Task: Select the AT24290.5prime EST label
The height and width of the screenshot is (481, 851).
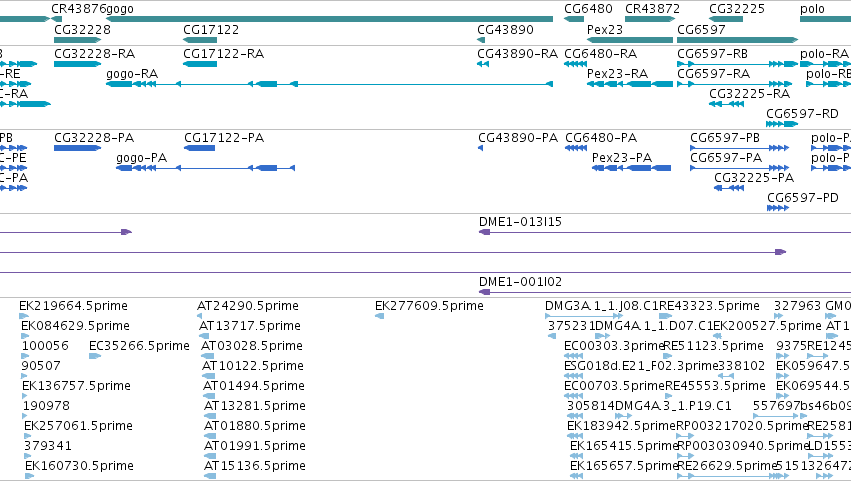Action: [247, 306]
